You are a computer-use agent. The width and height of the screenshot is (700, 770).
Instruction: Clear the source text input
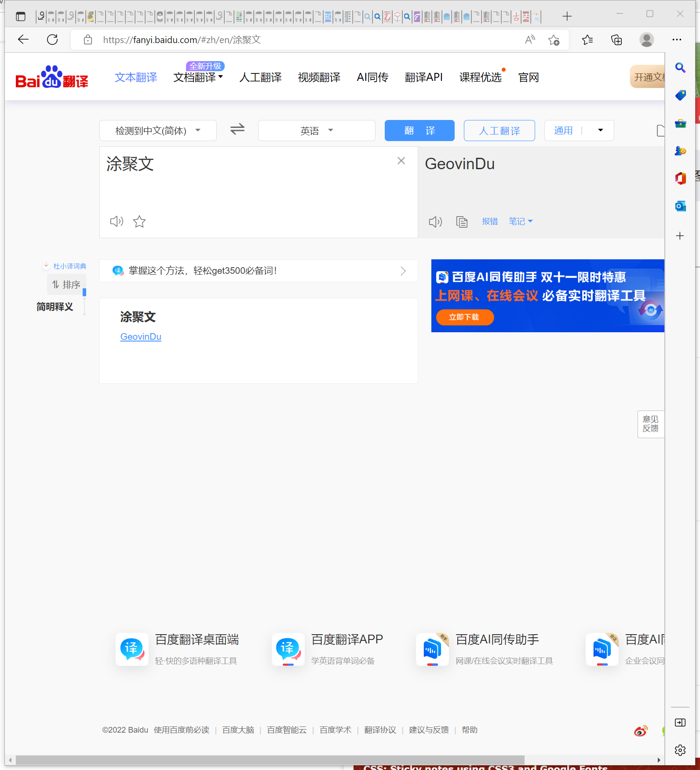coord(401,161)
